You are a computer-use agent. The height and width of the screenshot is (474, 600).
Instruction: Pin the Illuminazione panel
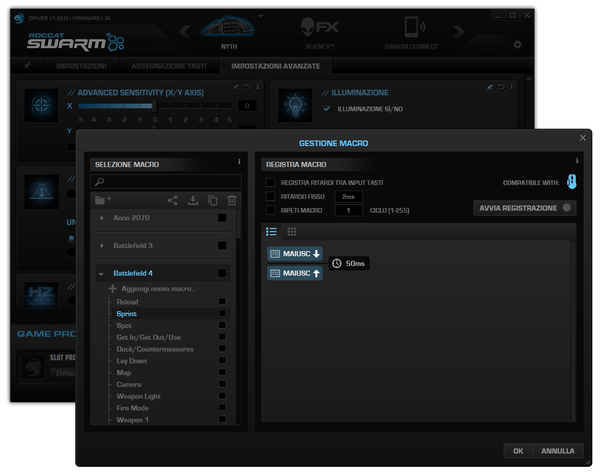(x=489, y=87)
